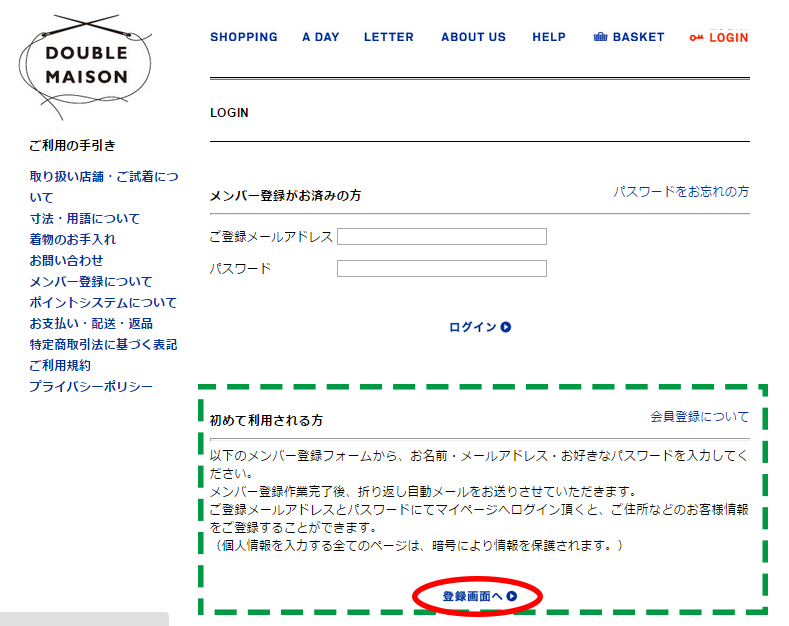Open 取り扱い店舗・ご試着について sidebar link
Screen dimensions: 789x626
(104, 187)
